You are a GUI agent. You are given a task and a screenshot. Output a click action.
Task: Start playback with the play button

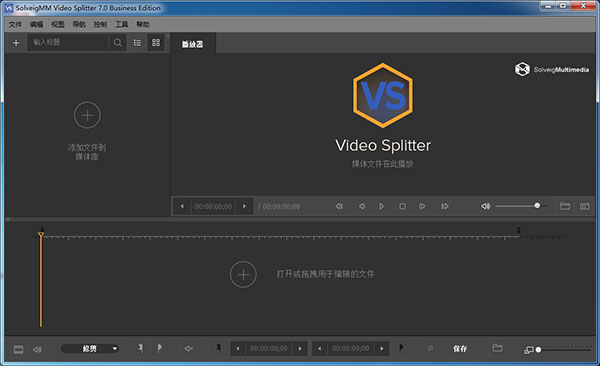coord(381,206)
